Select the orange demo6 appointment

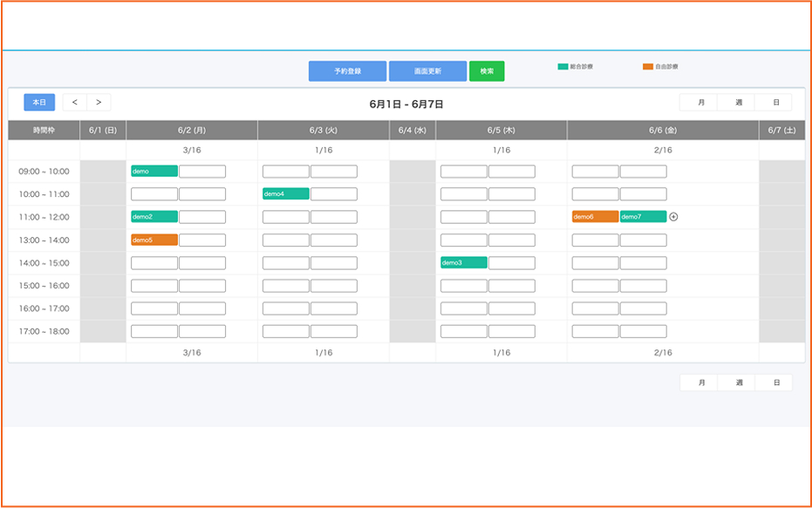coord(595,217)
